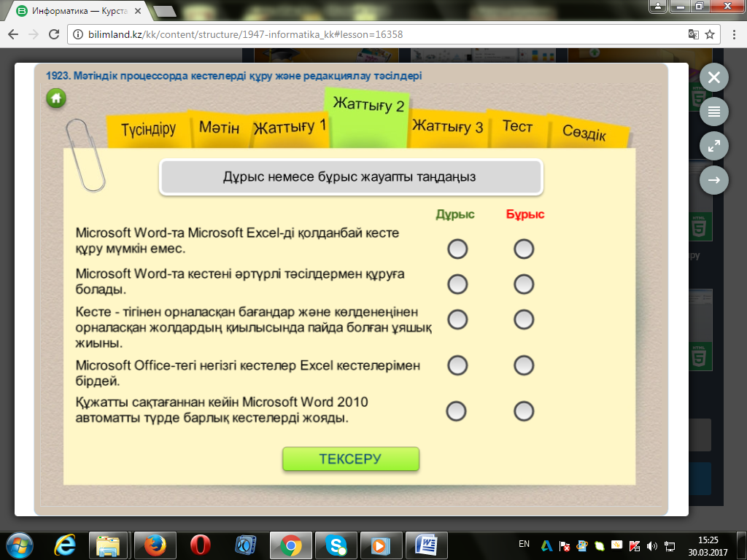Open Microsoft Word from taskbar
This screenshot has width=747, height=560.
click(x=426, y=545)
